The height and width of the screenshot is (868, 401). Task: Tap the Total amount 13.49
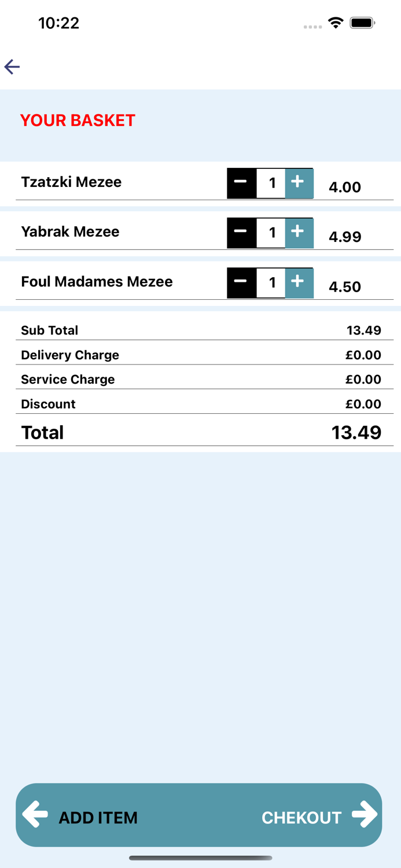point(356,432)
